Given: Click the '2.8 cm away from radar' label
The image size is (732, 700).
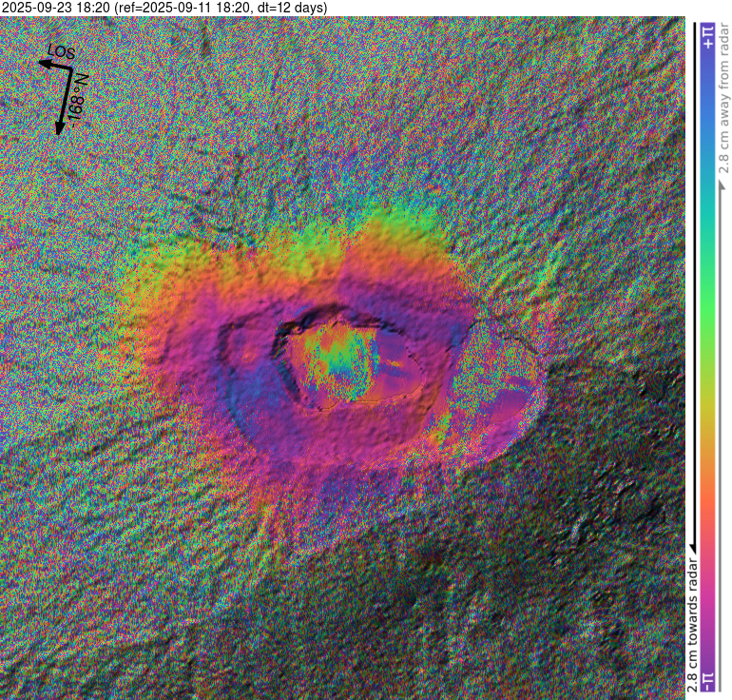Looking at the screenshot, I should pyautogui.click(x=722, y=103).
